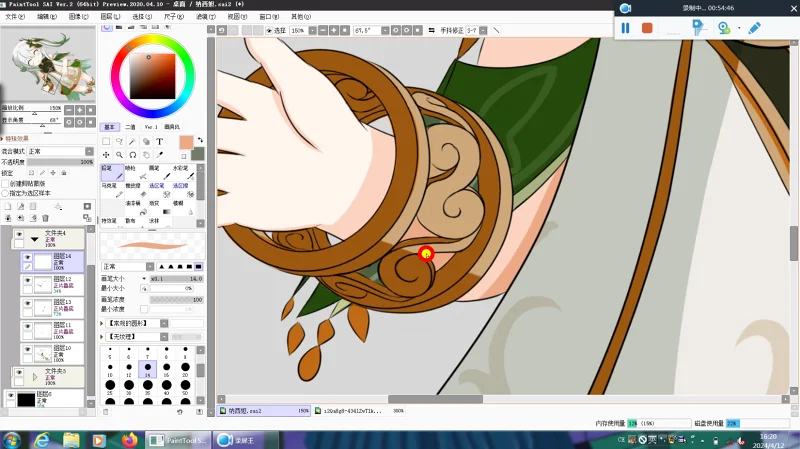Open the 图层 menu
Image resolution: width=800 pixels, height=449 pixels.
pos(110,17)
